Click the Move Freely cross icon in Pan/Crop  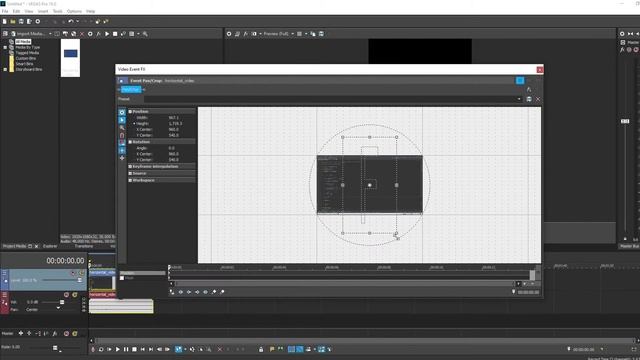tap(122, 158)
